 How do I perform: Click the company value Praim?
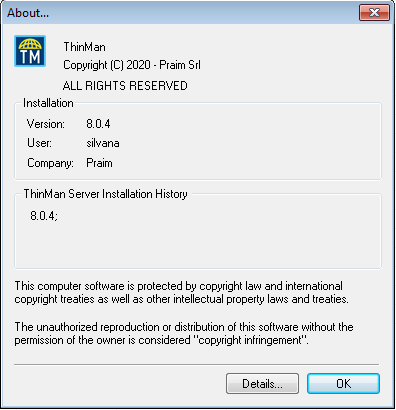coord(99,163)
